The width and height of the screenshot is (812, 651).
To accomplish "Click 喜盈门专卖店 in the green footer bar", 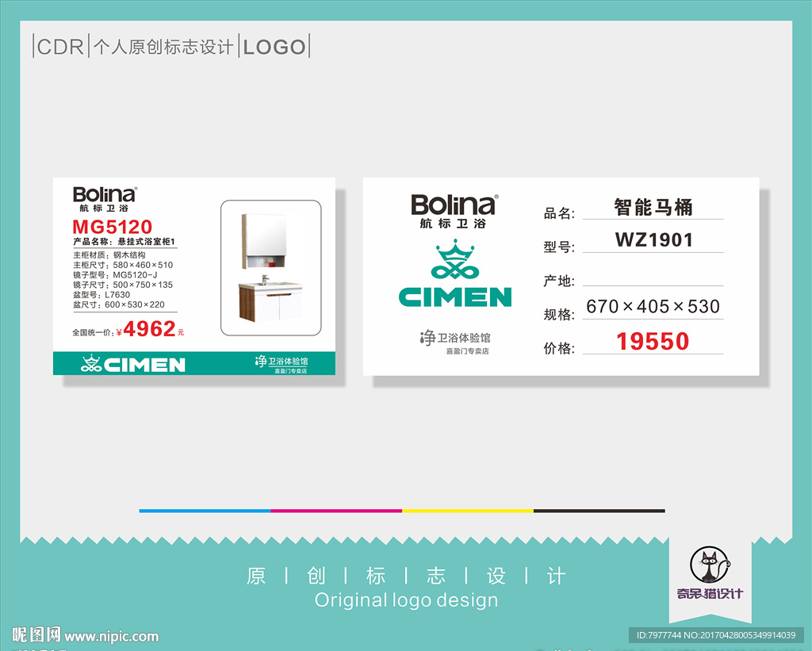I will click(x=290, y=371).
